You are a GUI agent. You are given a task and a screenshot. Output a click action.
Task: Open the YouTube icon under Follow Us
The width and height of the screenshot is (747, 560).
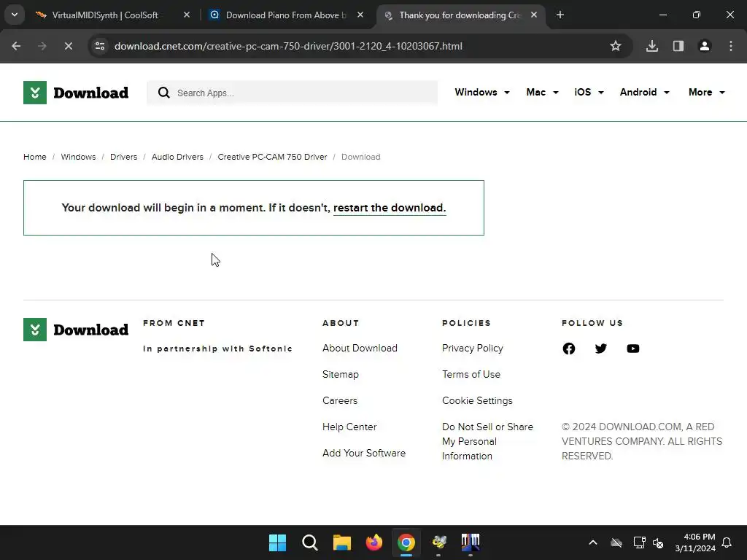point(633,349)
